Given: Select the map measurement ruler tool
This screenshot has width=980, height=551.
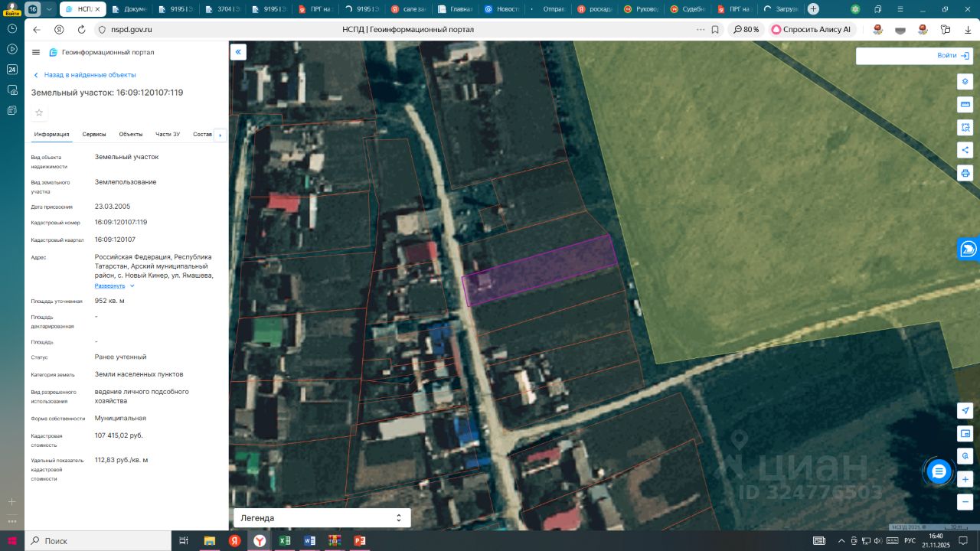Looking at the screenshot, I should pos(965,104).
